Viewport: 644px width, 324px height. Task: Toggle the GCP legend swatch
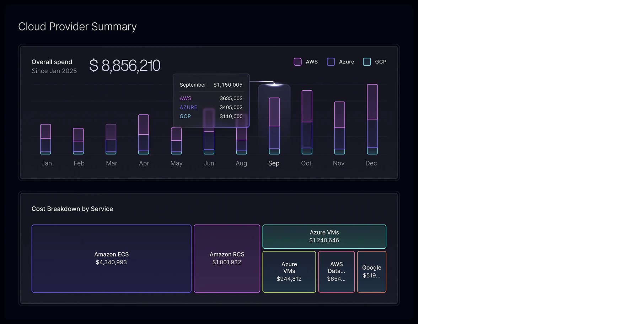coord(367,62)
